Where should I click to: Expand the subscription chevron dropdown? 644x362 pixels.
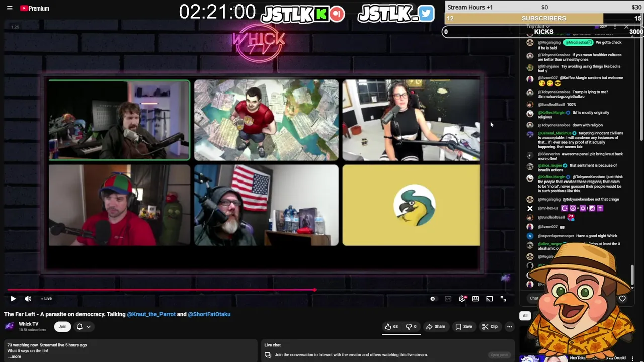coord(88,327)
